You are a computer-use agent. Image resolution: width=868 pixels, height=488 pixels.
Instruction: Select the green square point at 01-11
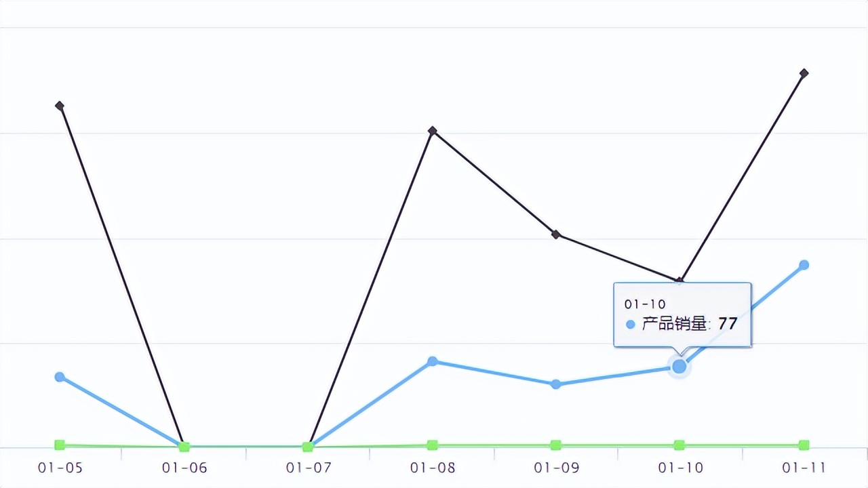(804, 445)
